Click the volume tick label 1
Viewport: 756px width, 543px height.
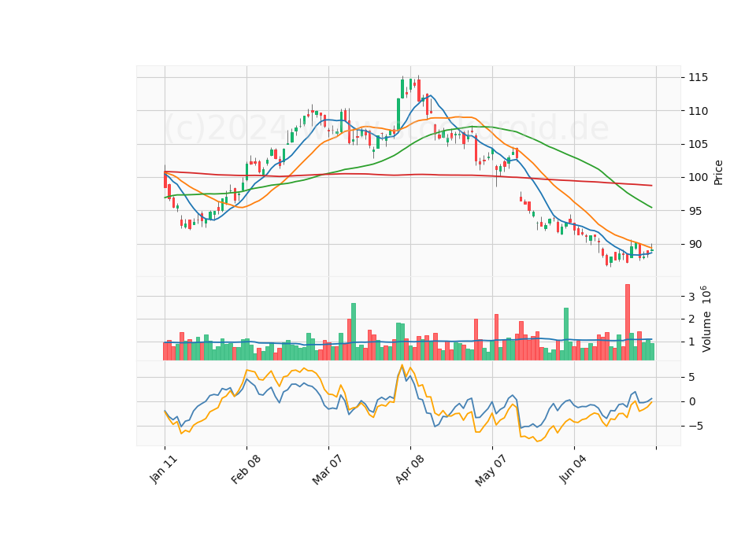click(x=691, y=342)
